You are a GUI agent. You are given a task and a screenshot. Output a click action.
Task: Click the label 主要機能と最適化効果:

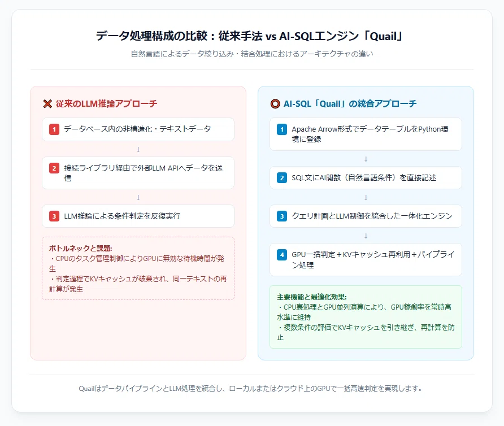point(312,297)
